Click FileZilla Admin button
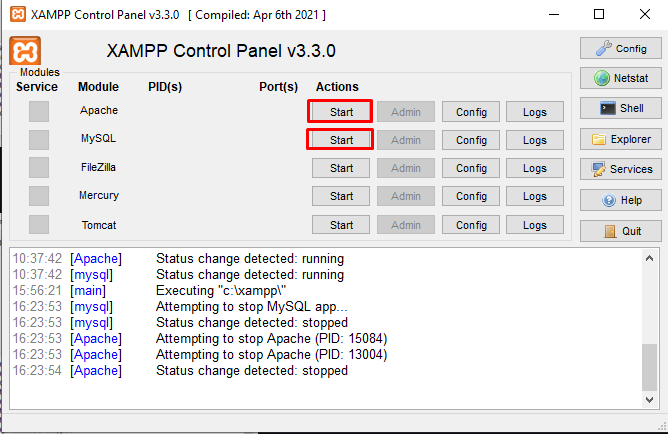 click(406, 168)
